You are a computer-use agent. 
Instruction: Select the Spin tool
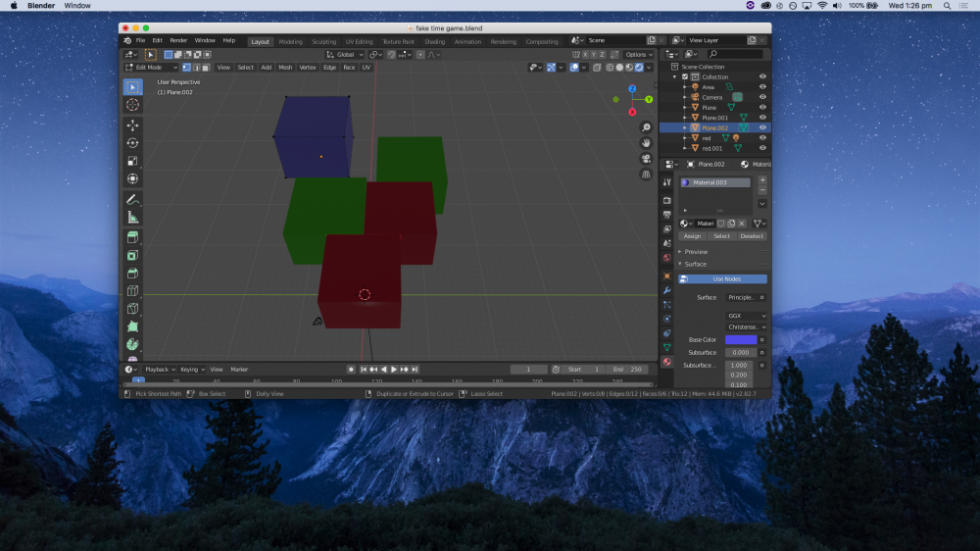pyautogui.click(x=132, y=344)
